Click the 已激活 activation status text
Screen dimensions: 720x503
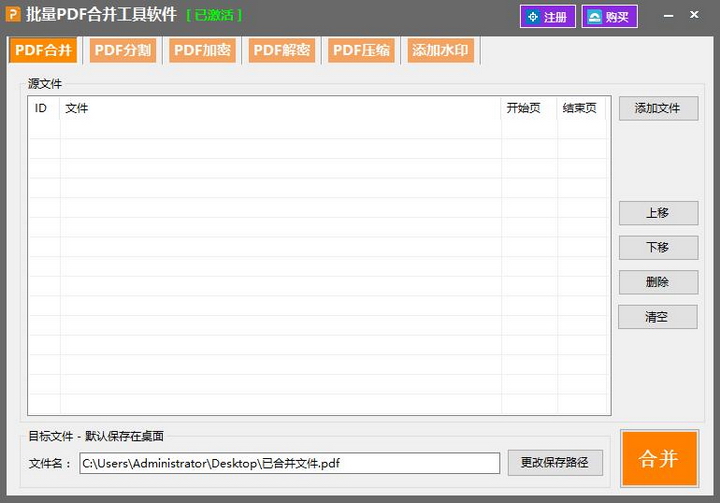pyautogui.click(x=214, y=16)
